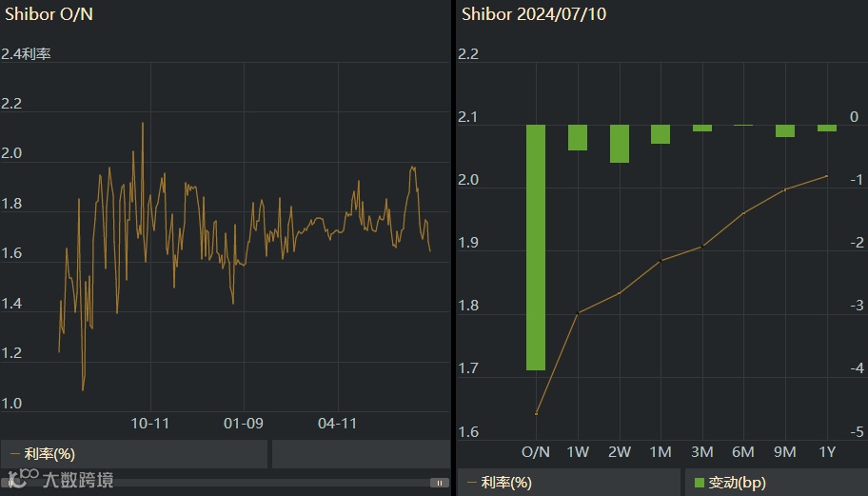Click the 'O/N' tenor axis label
The height and width of the screenshot is (496, 868).
coord(536,451)
